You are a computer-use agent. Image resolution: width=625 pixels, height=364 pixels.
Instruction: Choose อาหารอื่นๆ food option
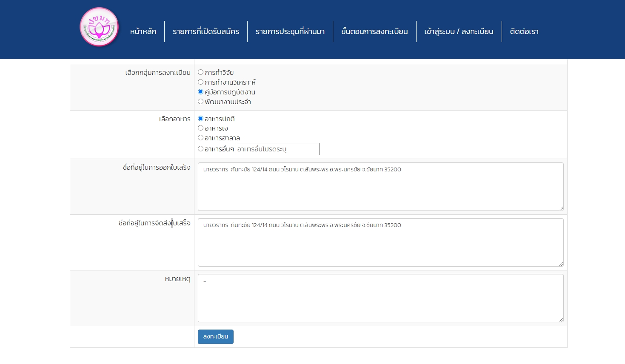[200, 149]
